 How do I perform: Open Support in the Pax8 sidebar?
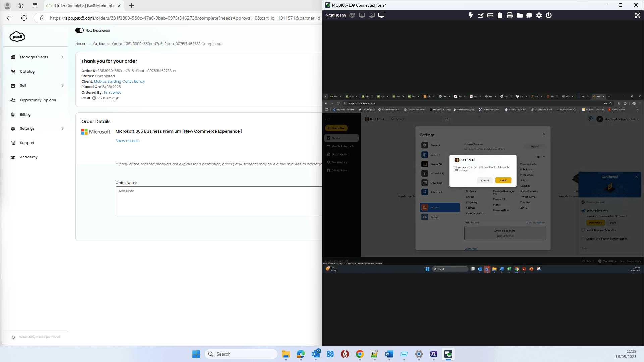coord(27,143)
